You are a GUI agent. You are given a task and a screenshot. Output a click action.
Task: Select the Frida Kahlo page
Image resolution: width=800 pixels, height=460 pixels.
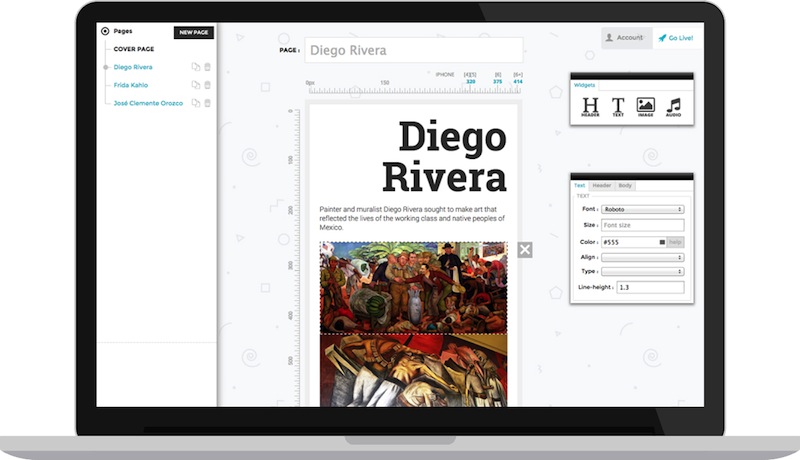131,85
